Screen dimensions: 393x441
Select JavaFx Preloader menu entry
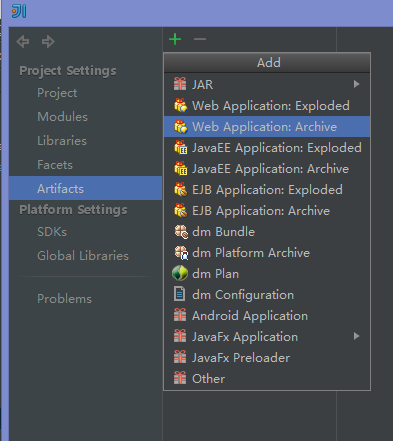267,357
